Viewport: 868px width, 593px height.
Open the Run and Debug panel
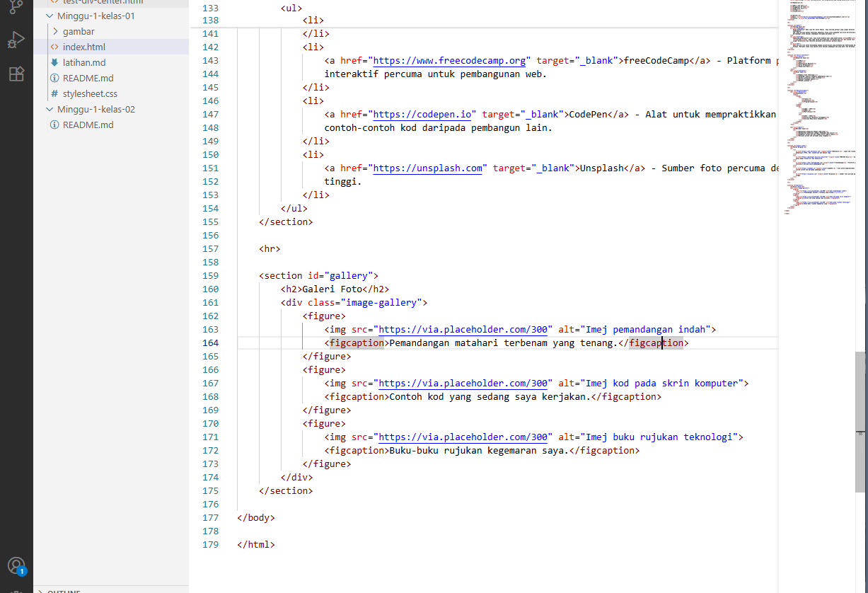click(x=16, y=40)
